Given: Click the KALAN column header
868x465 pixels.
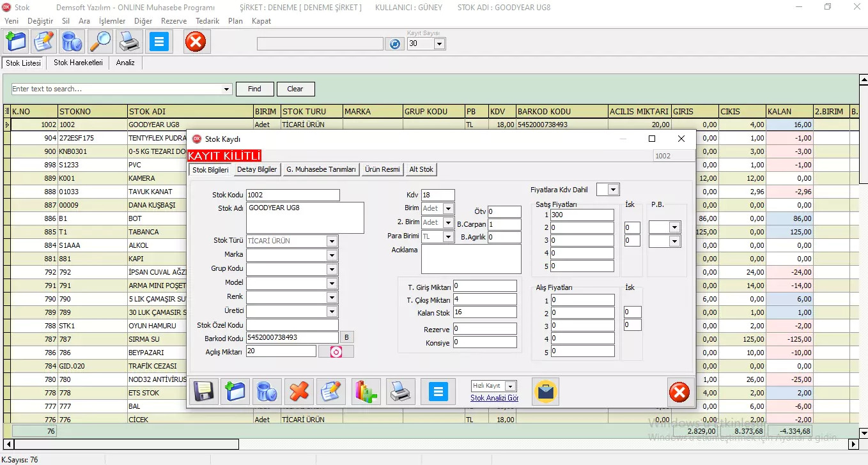Looking at the screenshot, I should [x=789, y=111].
